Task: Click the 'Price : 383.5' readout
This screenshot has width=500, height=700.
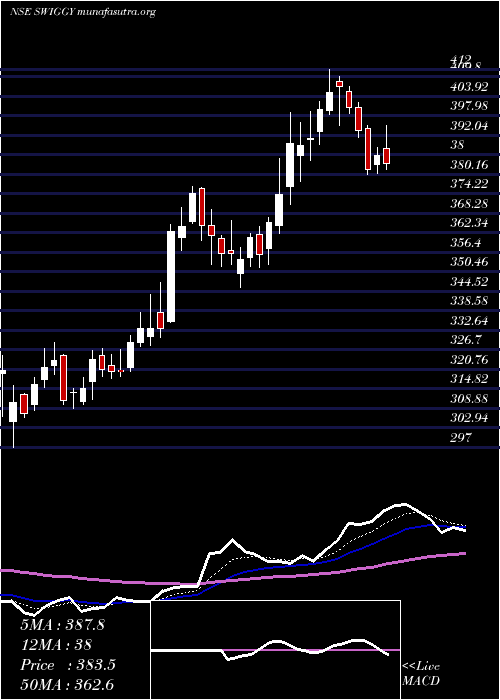Action: pos(68,665)
